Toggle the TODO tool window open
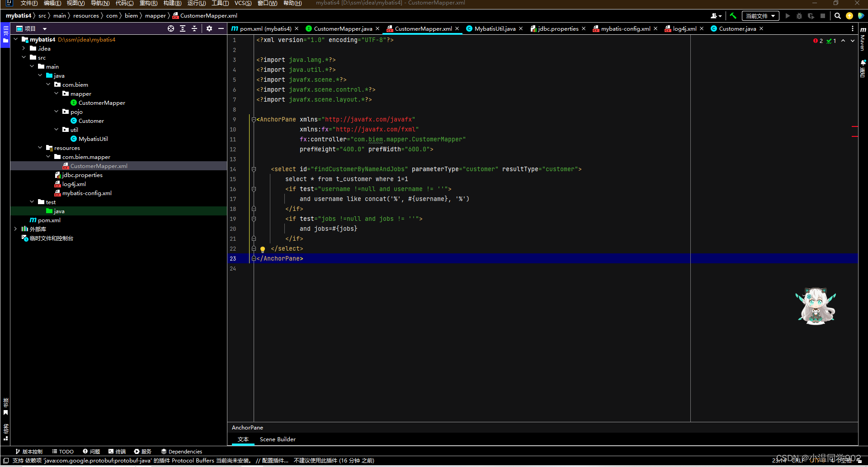The image size is (868, 467). click(62, 451)
